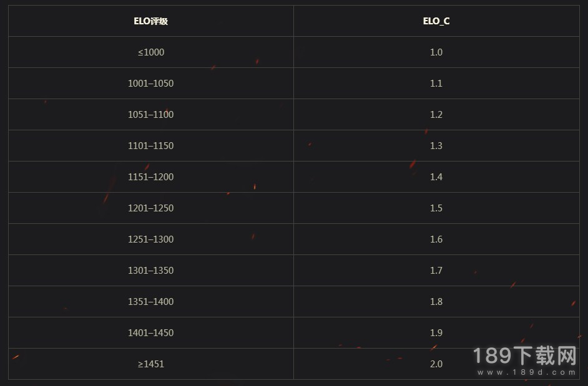
Task: Select the 1351–1400 rating cell
Action: tap(151, 301)
